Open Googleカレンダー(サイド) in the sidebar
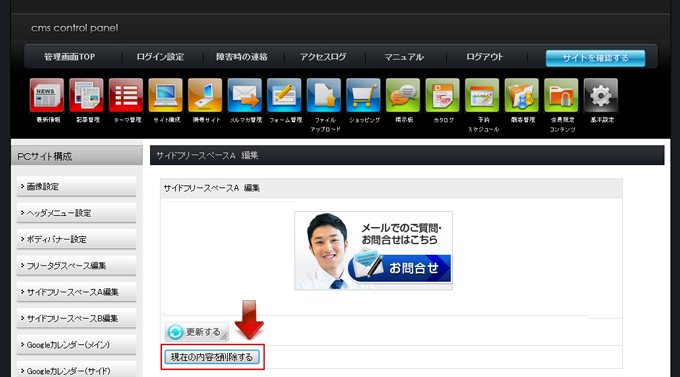The height and width of the screenshot is (377, 680). pyautogui.click(x=76, y=370)
